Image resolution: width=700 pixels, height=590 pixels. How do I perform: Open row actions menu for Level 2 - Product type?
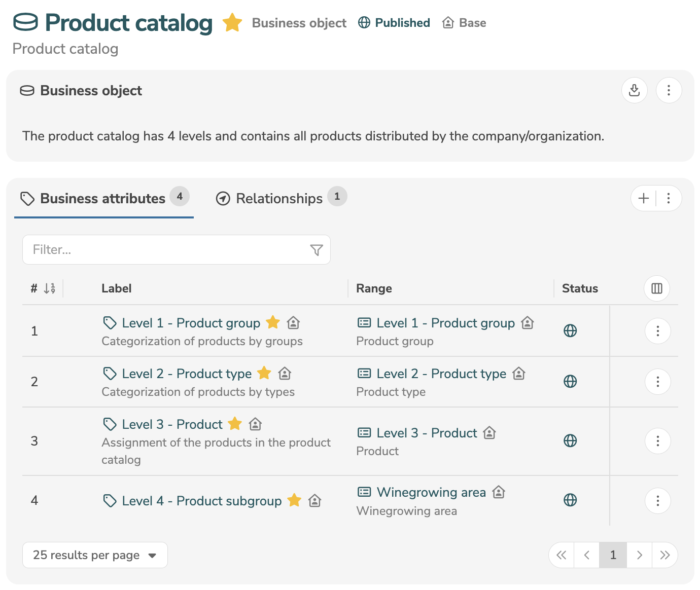pos(657,382)
